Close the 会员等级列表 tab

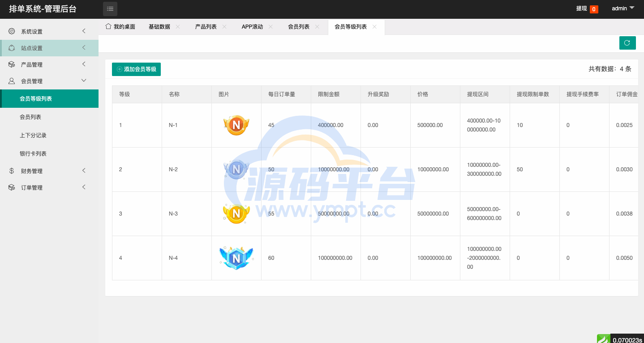pyautogui.click(x=374, y=27)
